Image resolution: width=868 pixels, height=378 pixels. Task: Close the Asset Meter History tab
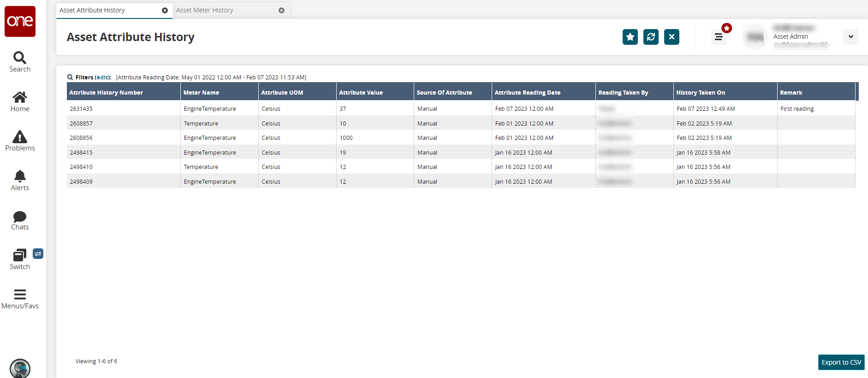point(281,10)
